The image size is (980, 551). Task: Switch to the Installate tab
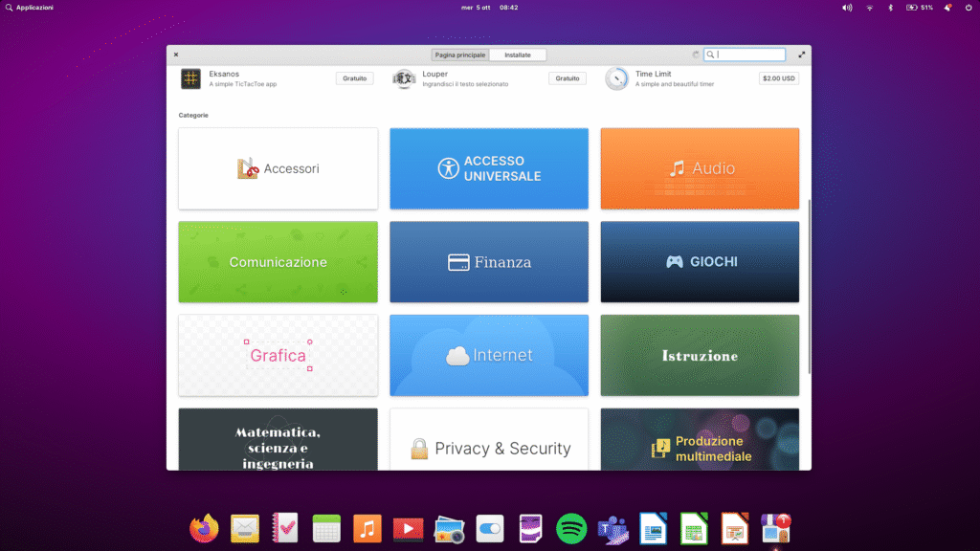click(518, 55)
